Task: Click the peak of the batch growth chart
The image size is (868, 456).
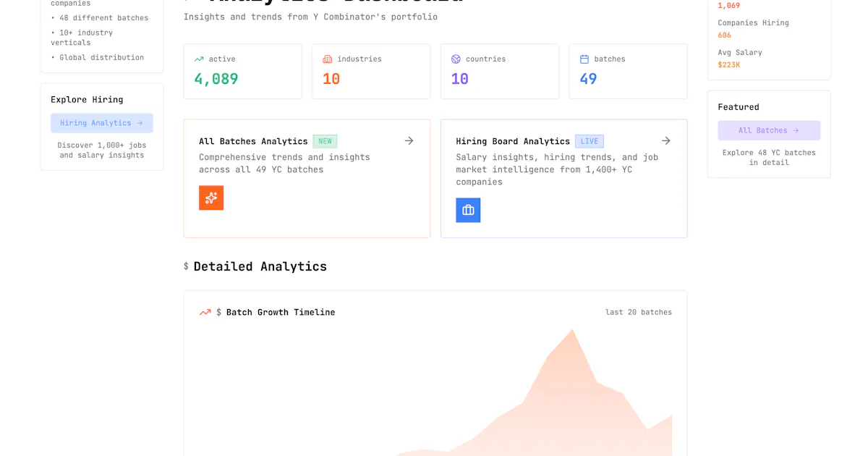Action: [573, 330]
